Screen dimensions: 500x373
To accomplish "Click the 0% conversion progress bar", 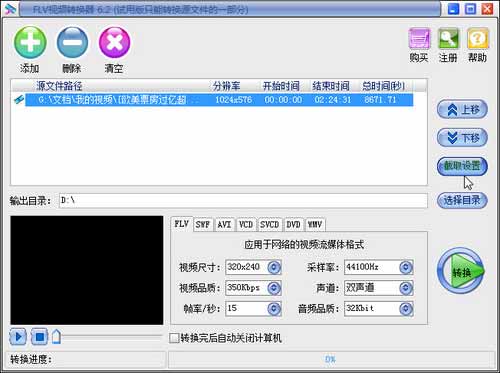I will pyautogui.click(x=331, y=359).
